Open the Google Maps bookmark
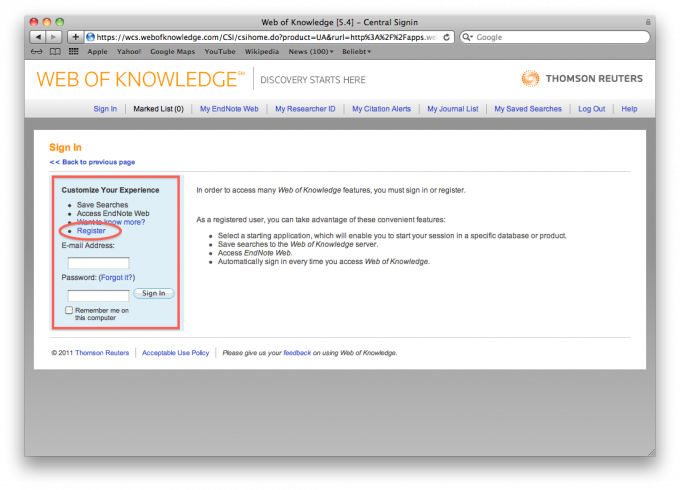 173,52
